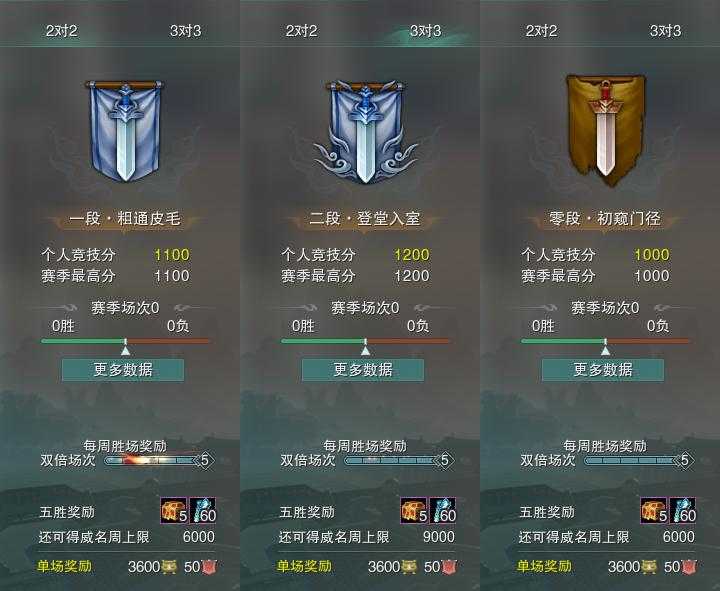720x591 pixels.
Task: Click the blue sword banner for 一段·粗通皮毛
Action: tap(124, 131)
